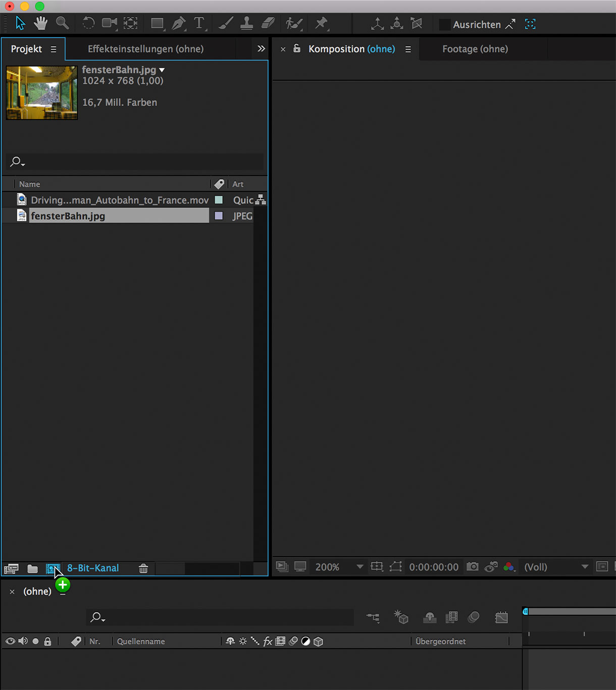
Task: Click the new composition icon
Action: click(x=53, y=568)
